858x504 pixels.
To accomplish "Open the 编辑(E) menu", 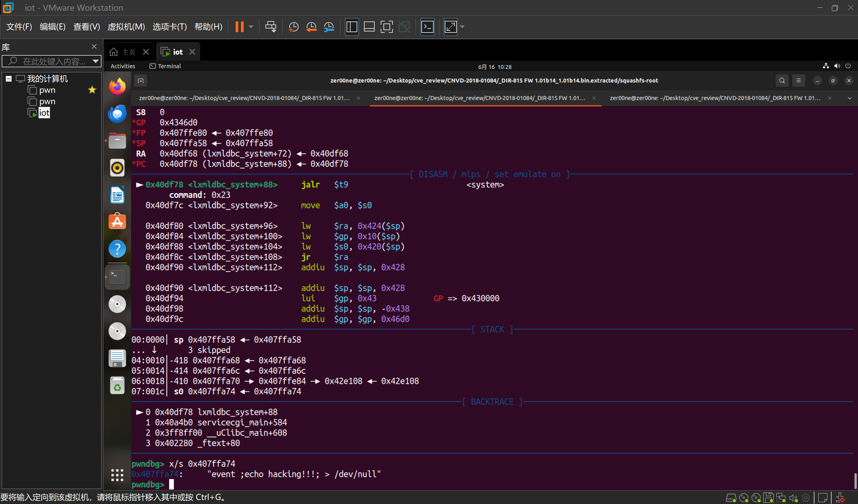I will [52, 26].
